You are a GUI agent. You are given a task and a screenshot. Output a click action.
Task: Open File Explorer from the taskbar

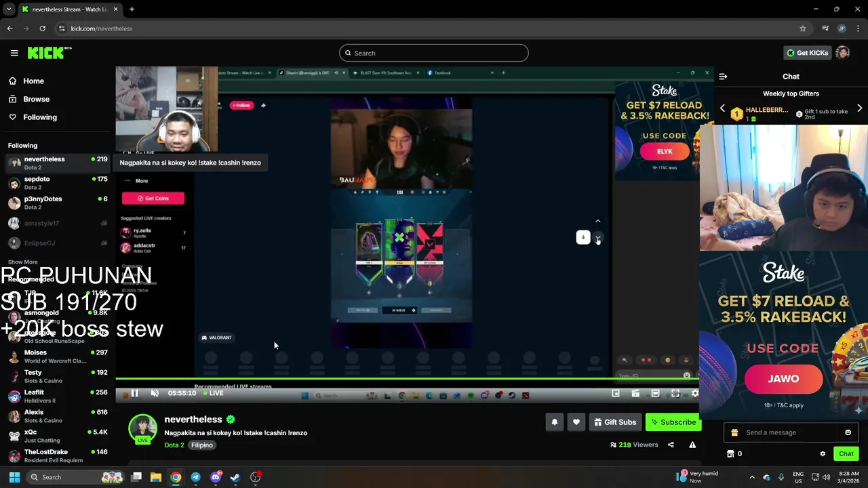pyautogui.click(x=156, y=477)
